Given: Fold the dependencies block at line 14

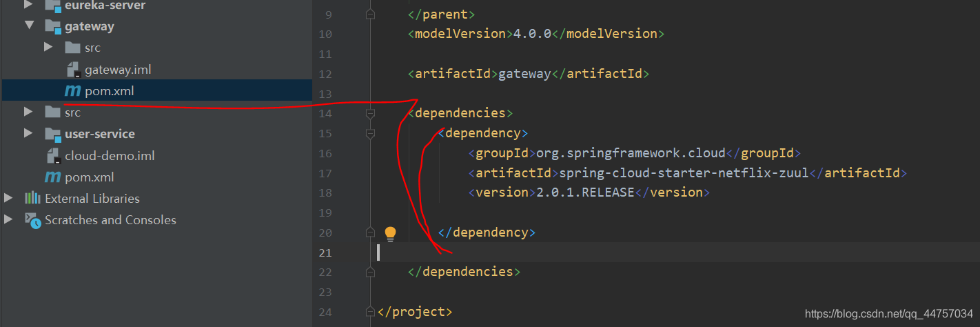Looking at the screenshot, I should coord(371,113).
